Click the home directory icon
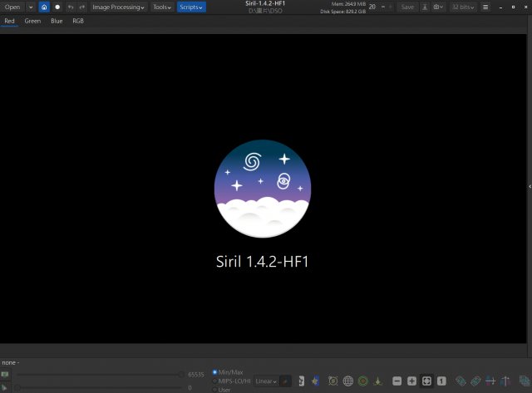The image size is (532, 393). pyautogui.click(x=44, y=7)
